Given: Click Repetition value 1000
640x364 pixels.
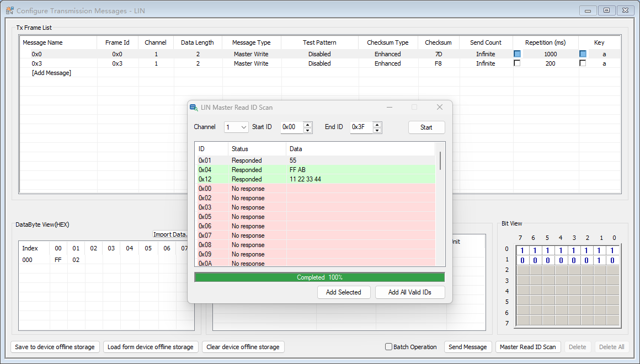Looking at the screenshot, I should pyautogui.click(x=550, y=54).
